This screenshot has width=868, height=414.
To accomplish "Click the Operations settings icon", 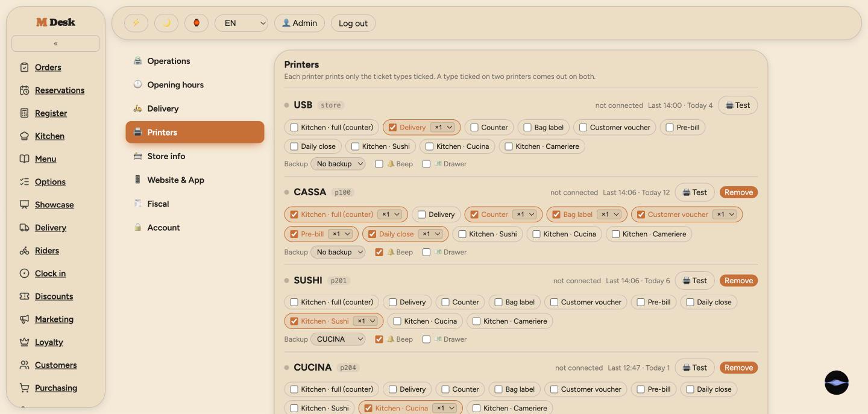I will [x=137, y=61].
